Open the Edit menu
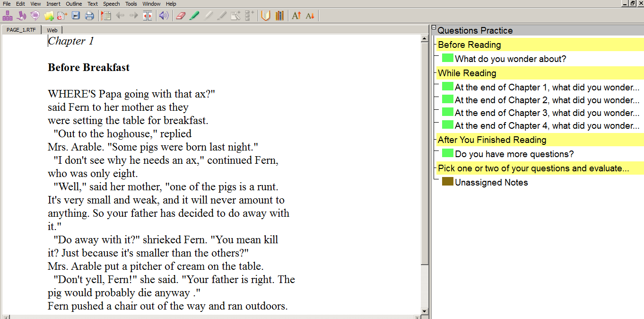This screenshot has width=644, height=319. pyautogui.click(x=20, y=4)
